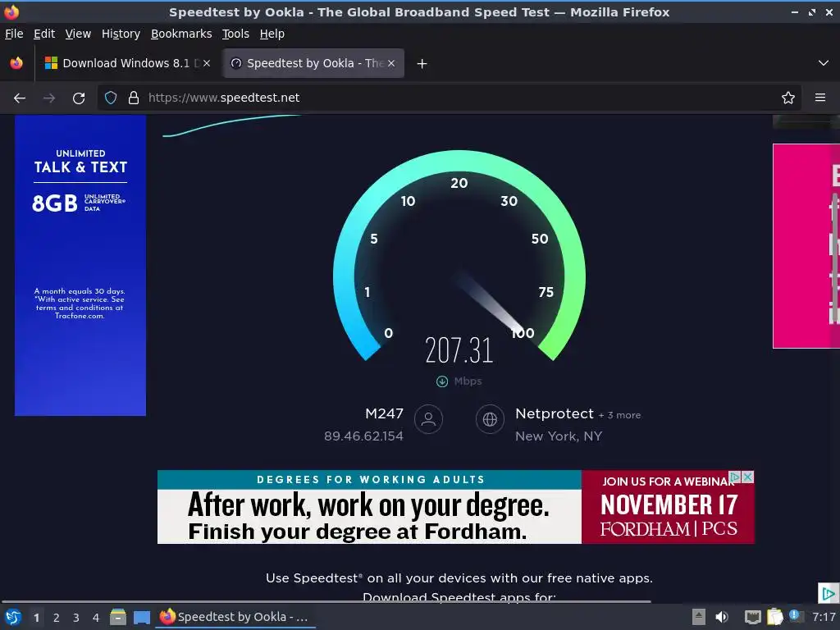This screenshot has width=840, height=630.
Task: Click the AdChoices triangle icon bottom right
Action: [x=829, y=593]
